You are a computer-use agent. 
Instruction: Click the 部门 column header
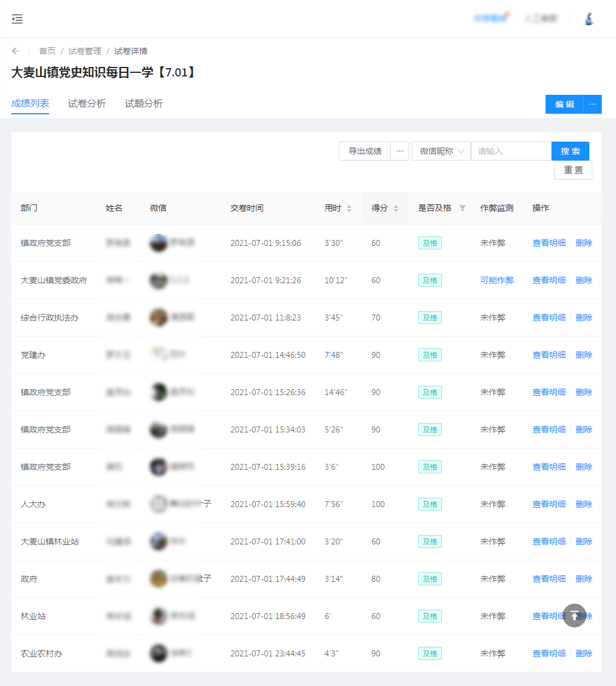[x=29, y=209]
